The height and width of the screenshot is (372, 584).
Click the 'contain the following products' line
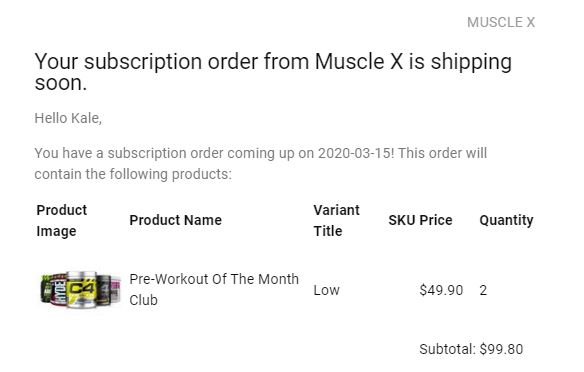click(x=133, y=174)
